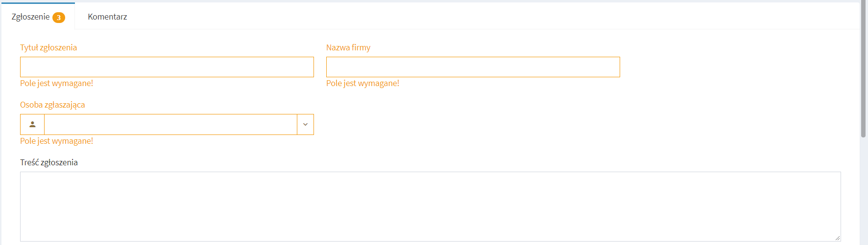868x245 pixels.
Task: Select the Zgłoszenie tab
Action: 38,17
